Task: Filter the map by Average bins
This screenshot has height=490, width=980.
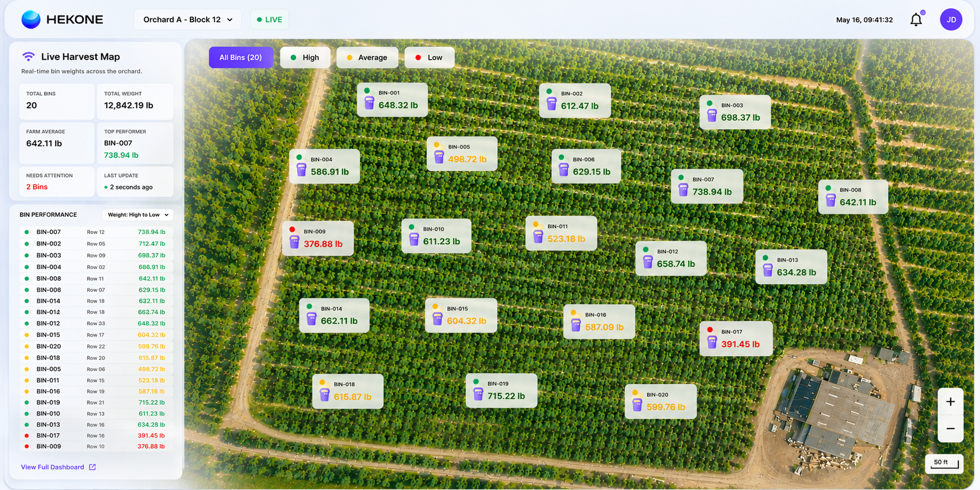Action: pos(367,57)
